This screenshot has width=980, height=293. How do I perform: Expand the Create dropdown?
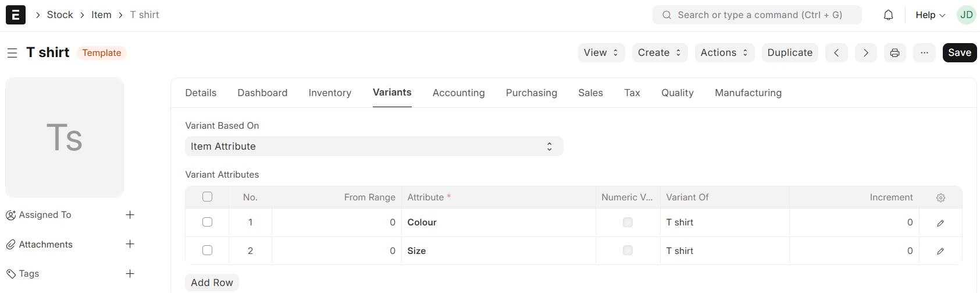[x=660, y=53]
